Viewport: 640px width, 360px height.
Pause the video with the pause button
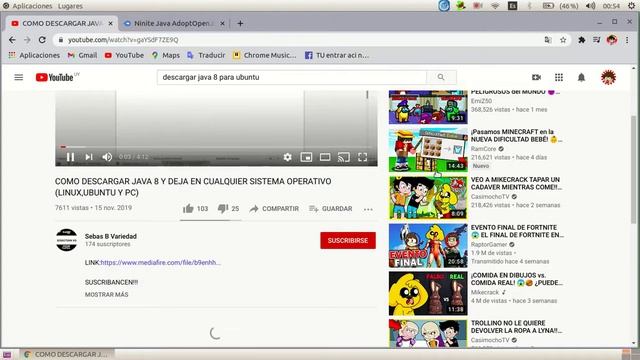pyautogui.click(x=70, y=157)
